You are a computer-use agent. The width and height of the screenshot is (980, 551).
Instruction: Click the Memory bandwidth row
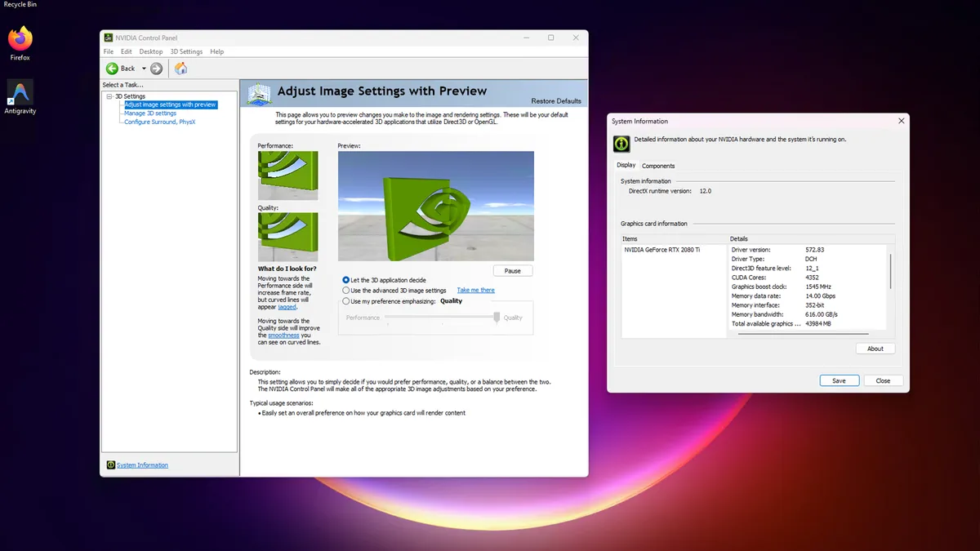[807, 314]
